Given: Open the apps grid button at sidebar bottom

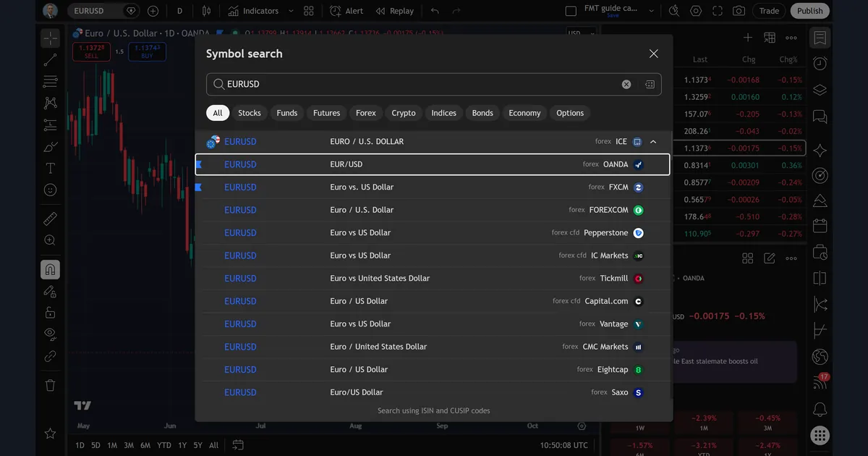Looking at the screenshot, I should (x=820, y=435).
